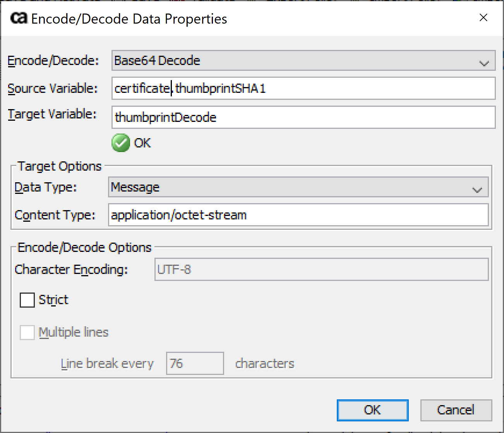Screen dimensions: 504x433
Task: Click the OK button to confirm
Action: pos(372,410)
